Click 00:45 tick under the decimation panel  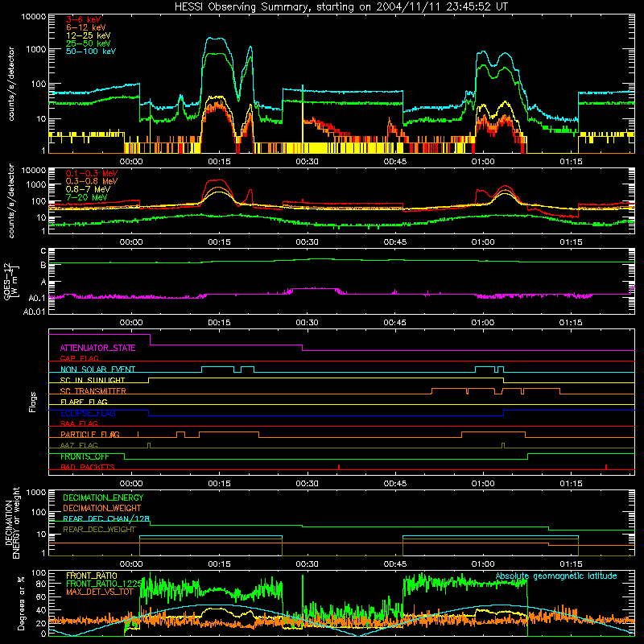pos(394,564)
